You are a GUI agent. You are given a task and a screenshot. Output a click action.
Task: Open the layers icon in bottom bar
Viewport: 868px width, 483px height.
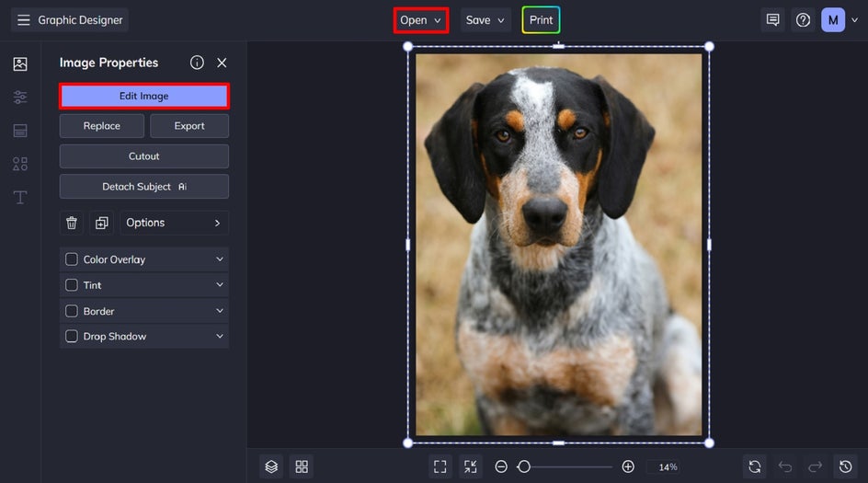click(271, 466)
